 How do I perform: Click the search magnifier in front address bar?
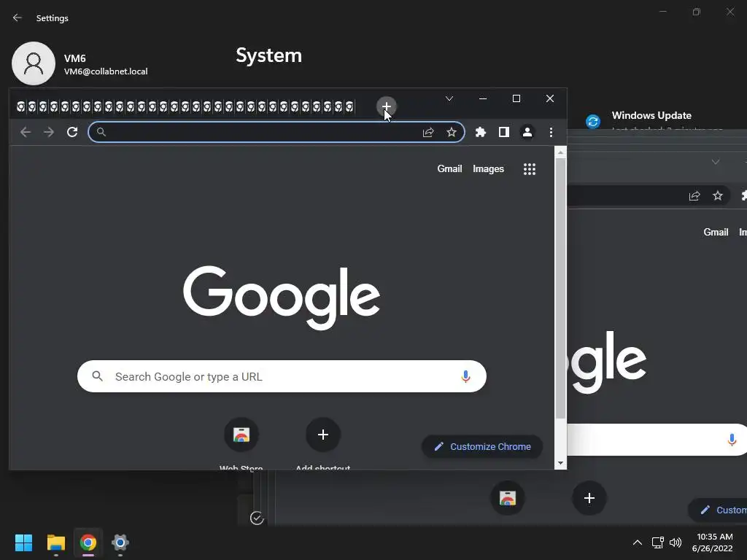(x=101, y=132)
